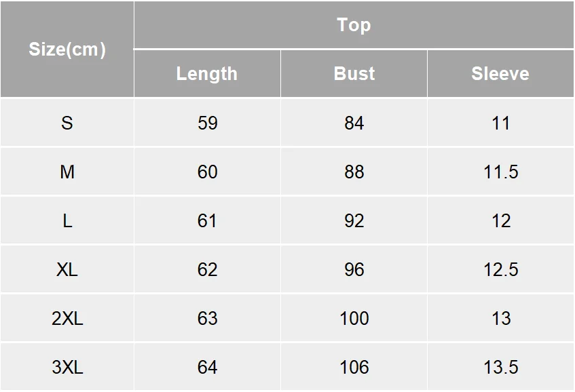Click length value 59 for size S
Screen dimensions: 575x392
[x=207, y=123]
